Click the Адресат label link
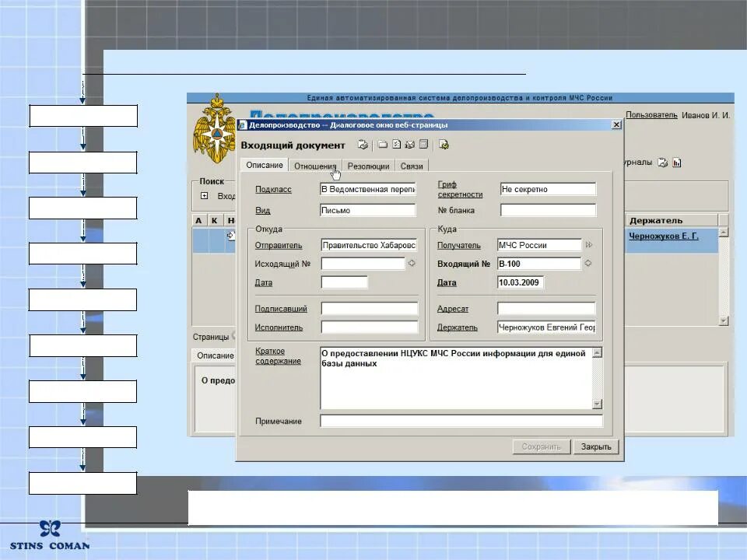 click(x=453, y=309)
